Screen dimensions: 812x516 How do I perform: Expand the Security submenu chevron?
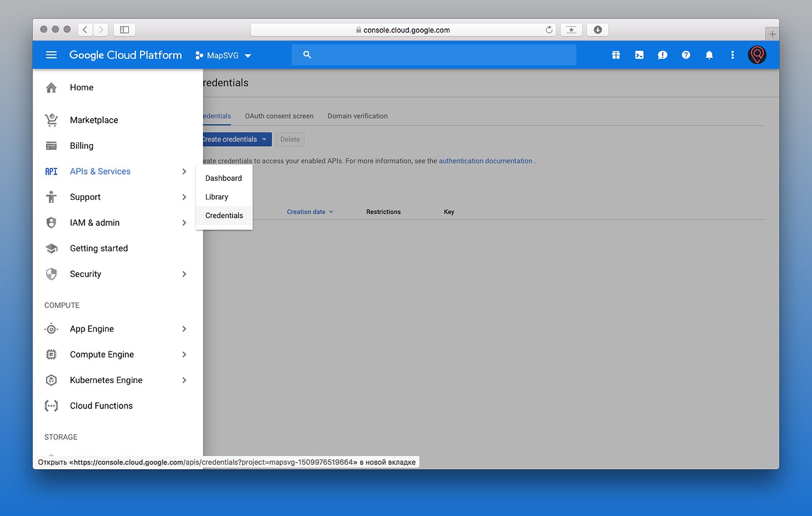184,274
